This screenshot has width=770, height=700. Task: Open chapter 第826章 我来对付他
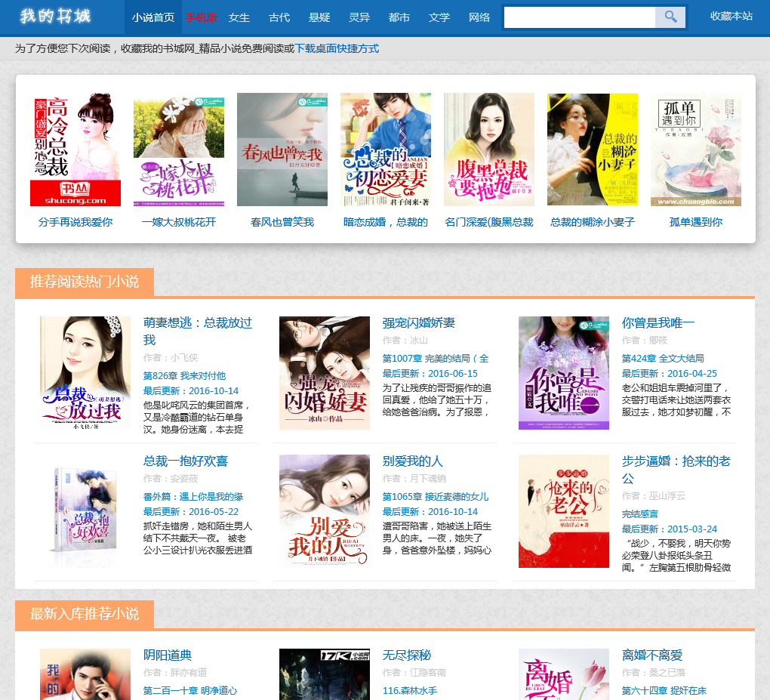tap(184, 376)
